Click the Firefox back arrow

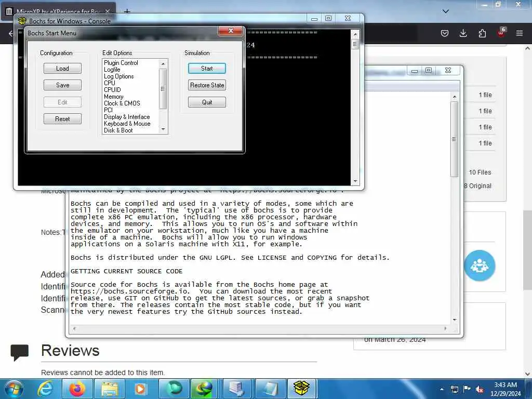pyautogui.click(x=11, y=33)
